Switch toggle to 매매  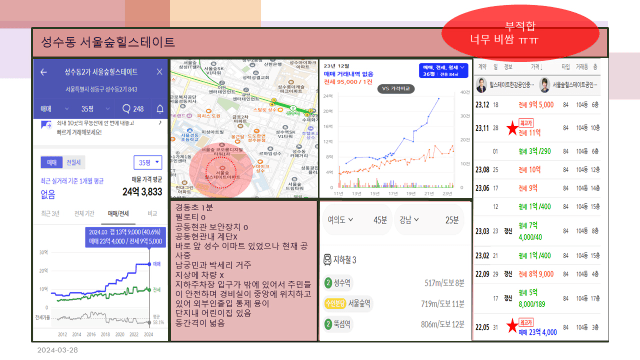(51, 162)
